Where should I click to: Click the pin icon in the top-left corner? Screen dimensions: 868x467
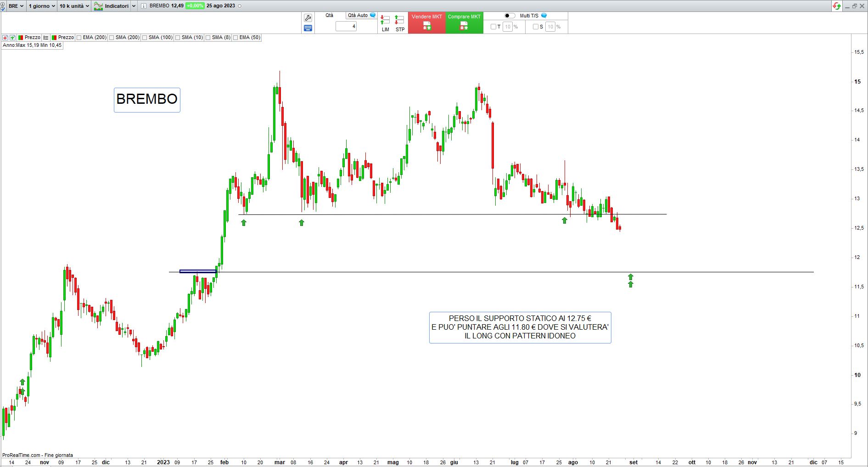click(3, 6)
